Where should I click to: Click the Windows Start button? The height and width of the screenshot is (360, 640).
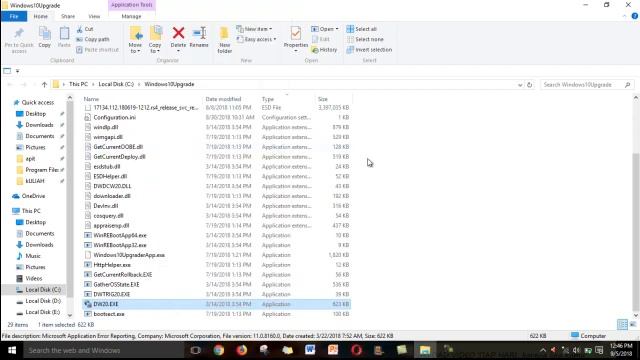[12, 350]
